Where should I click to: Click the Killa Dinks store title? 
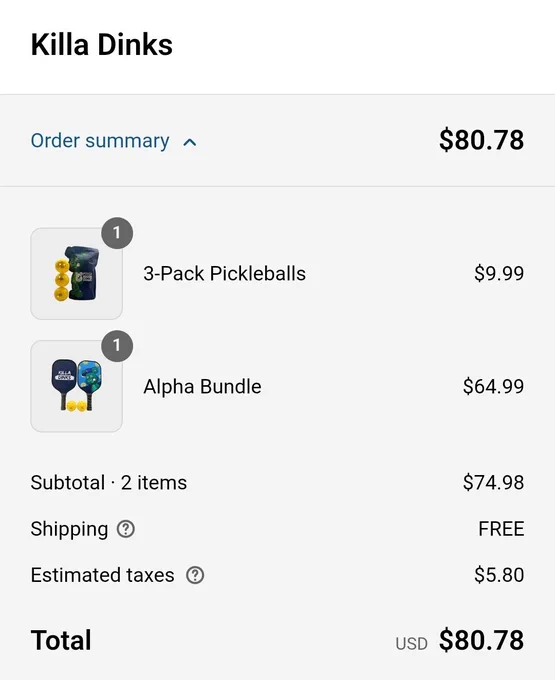101,45
